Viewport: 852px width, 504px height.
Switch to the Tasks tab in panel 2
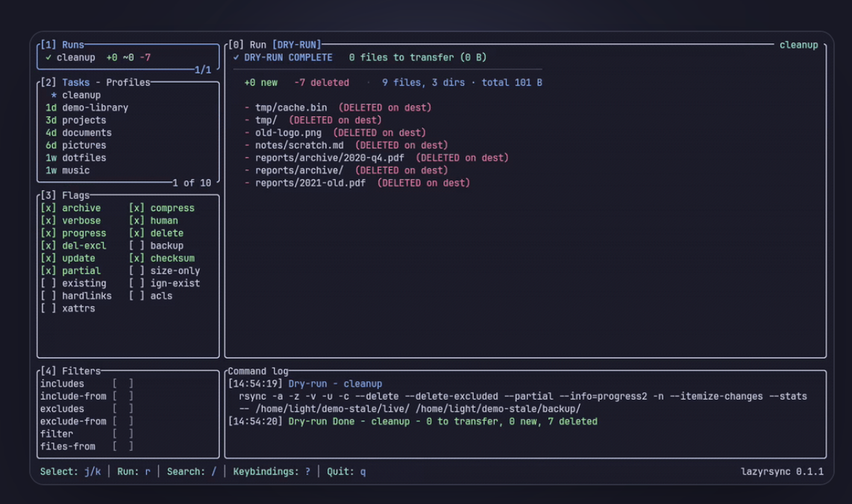point(75,83)
